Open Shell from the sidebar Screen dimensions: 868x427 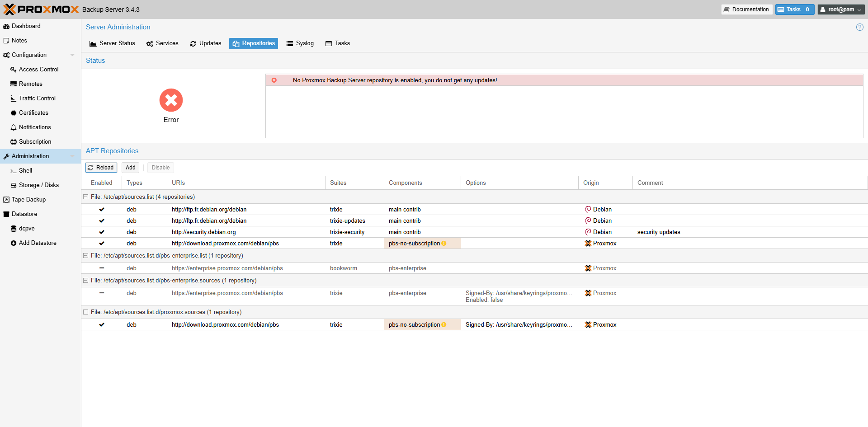tap(25, 171)
